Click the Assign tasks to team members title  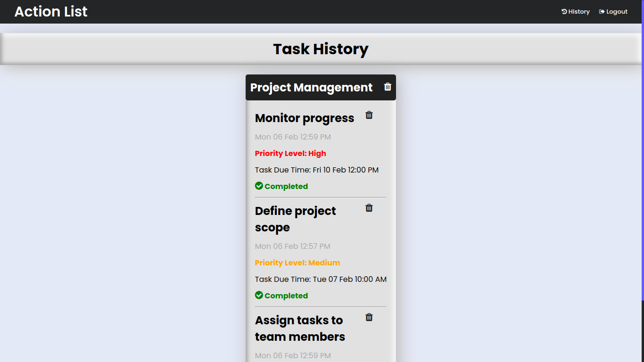(x=300, y=329)
